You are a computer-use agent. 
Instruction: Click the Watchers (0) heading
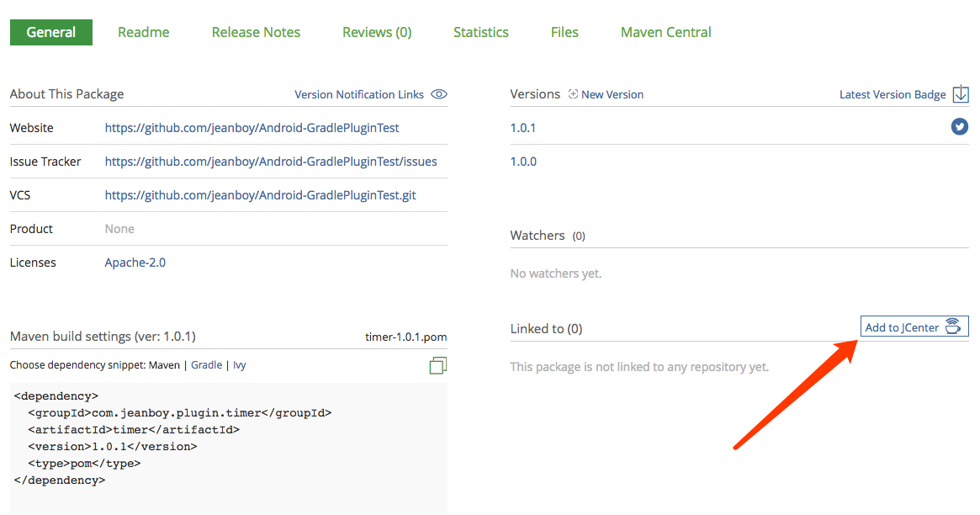(x=548, y=236)
